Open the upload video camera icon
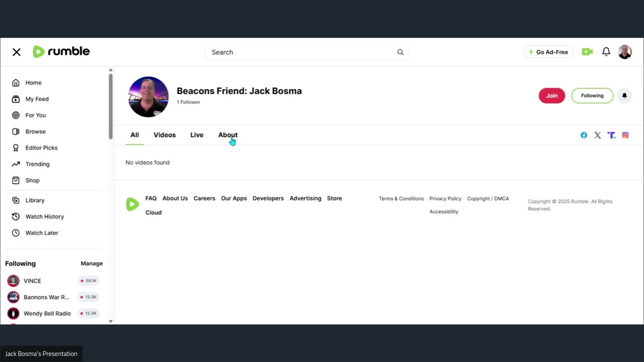 [x=587, y=52]
